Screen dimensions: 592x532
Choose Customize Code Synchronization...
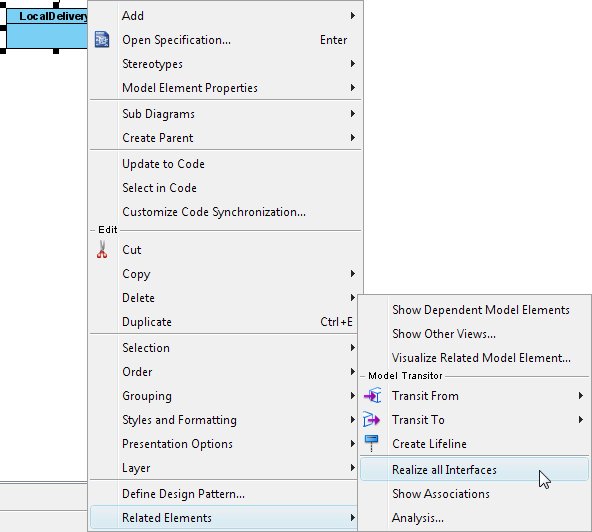tap(225, 211)
